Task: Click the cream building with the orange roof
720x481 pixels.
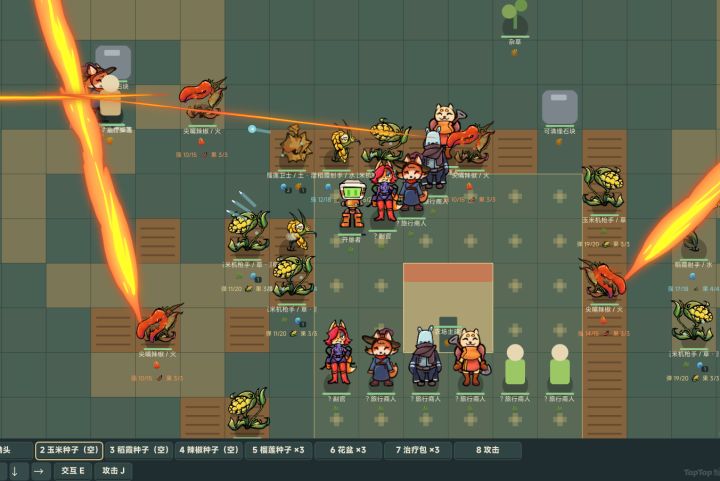Action: tap(448, 308)
